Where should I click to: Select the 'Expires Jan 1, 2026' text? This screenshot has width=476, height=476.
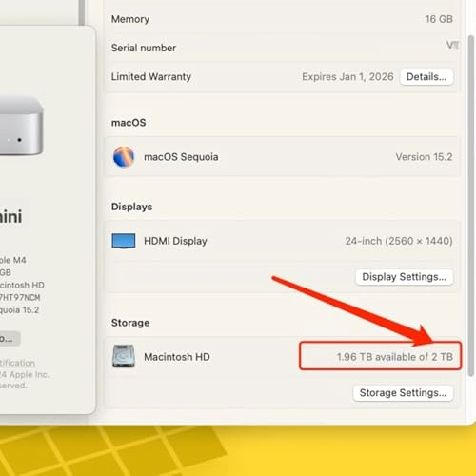pos(347,77)
